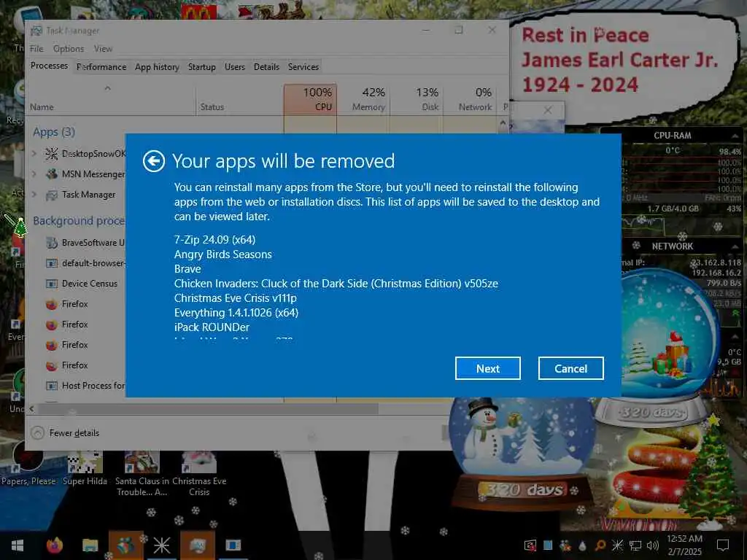
Task: Switch to the Processes tab
Action: [49, 66]
